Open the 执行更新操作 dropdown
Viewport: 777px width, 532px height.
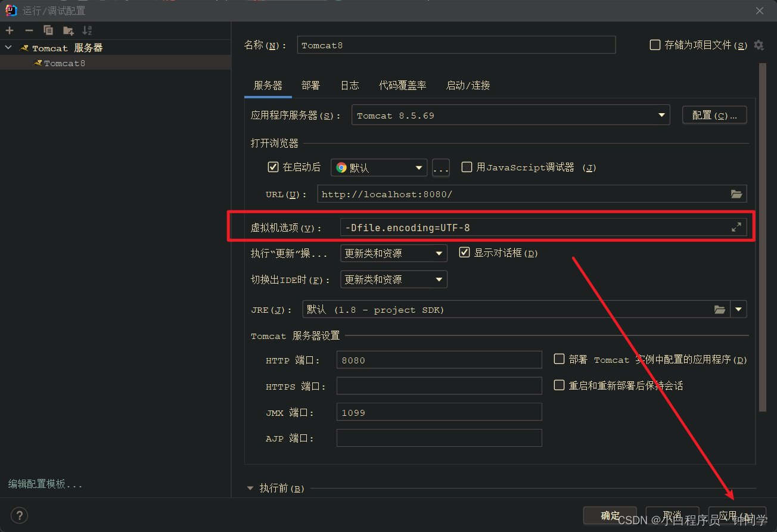coord(393,253)
